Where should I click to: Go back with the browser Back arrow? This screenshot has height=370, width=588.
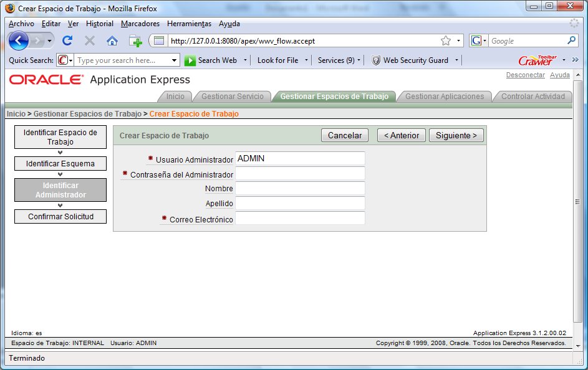coord(18,40)
